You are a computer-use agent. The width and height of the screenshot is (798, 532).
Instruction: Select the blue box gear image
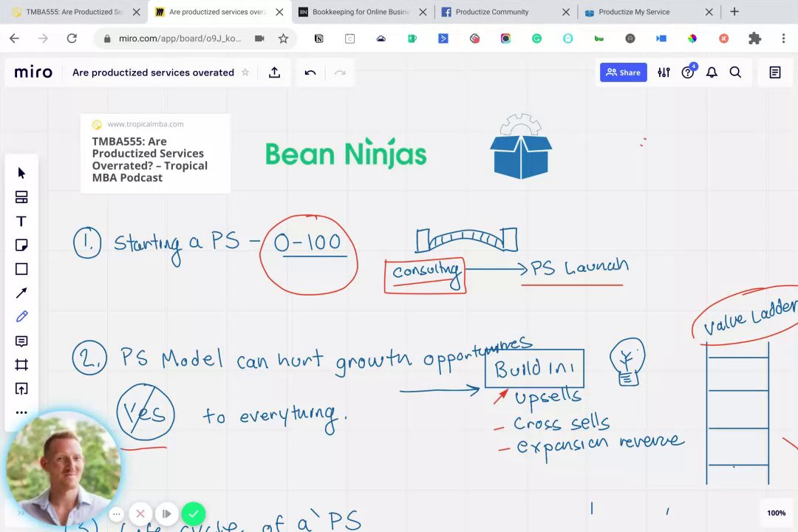pyautogui.click(x=521, y=146)
